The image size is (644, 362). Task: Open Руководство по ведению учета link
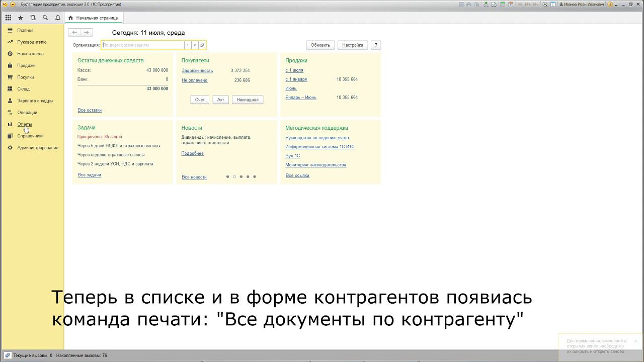click(317, 138)
